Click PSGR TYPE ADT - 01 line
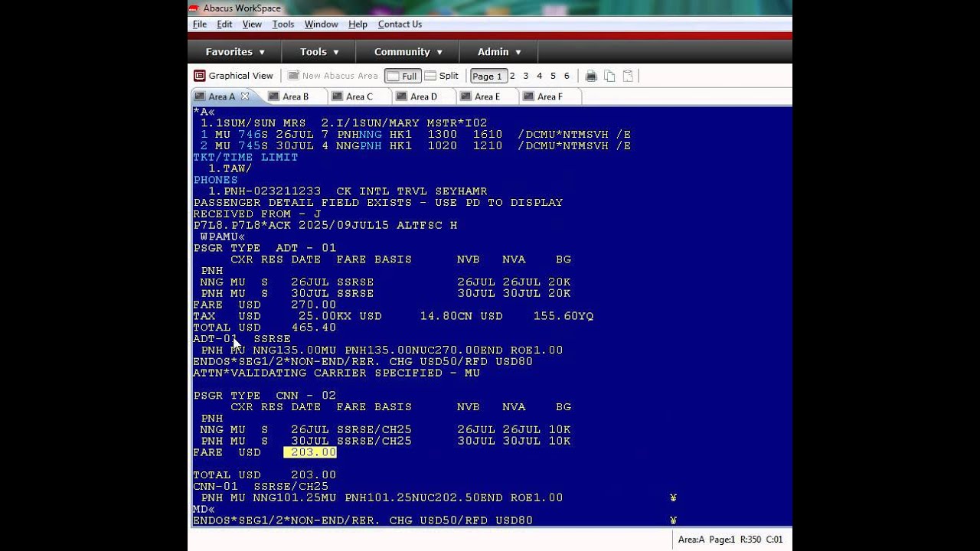Screen dimensions: 980x551 tap(265, 248)
